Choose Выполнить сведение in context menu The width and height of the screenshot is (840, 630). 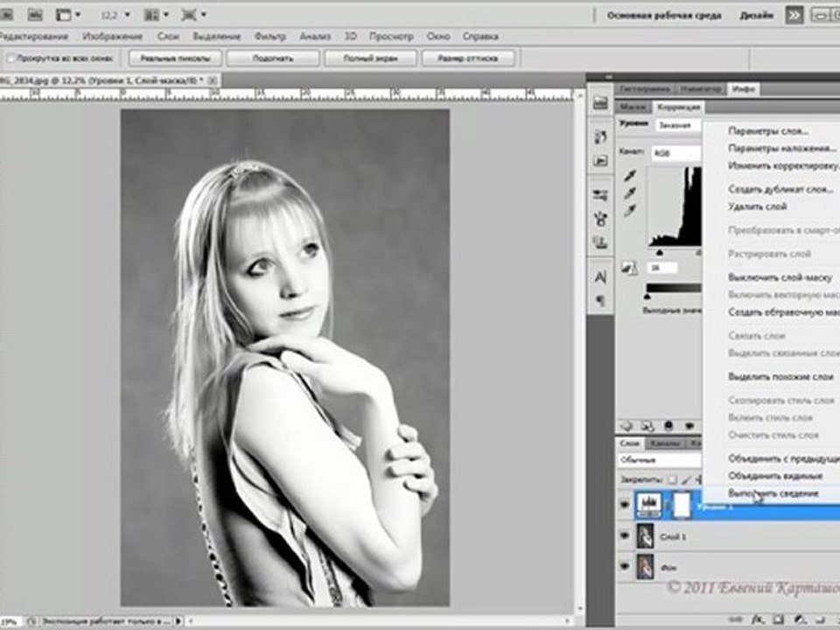(773, 493)
